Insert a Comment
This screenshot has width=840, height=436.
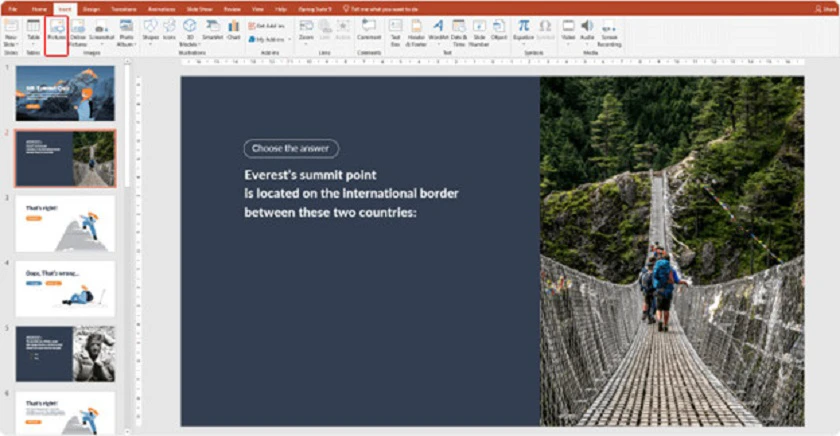pyautogui.click(x=369, y=31)
